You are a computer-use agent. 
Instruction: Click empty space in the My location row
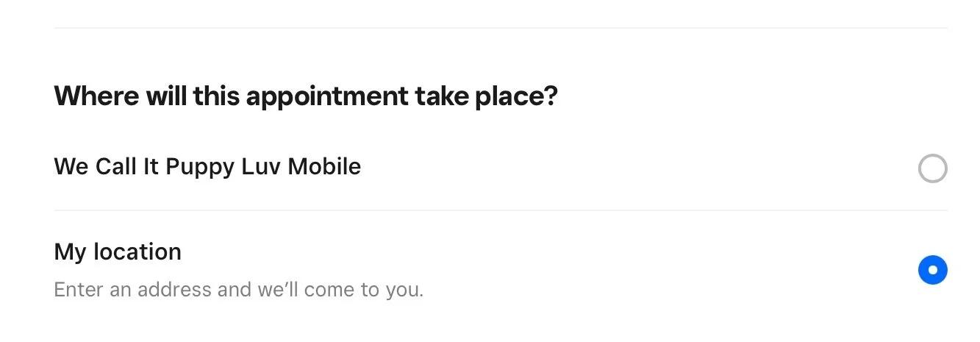625,268
